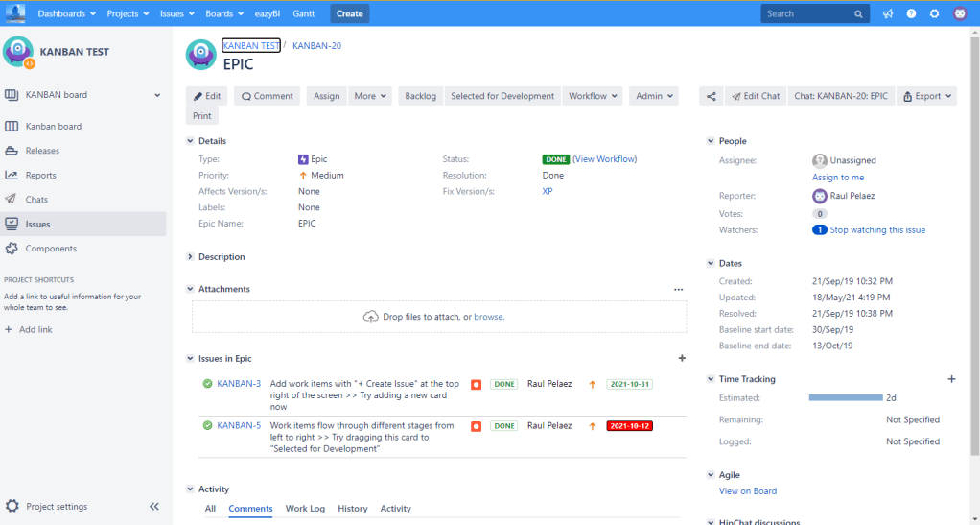Viewport: 980px width, 525px height.
Task: Collapse the sidebar with double chevron
Action: (x=154, y=507)
